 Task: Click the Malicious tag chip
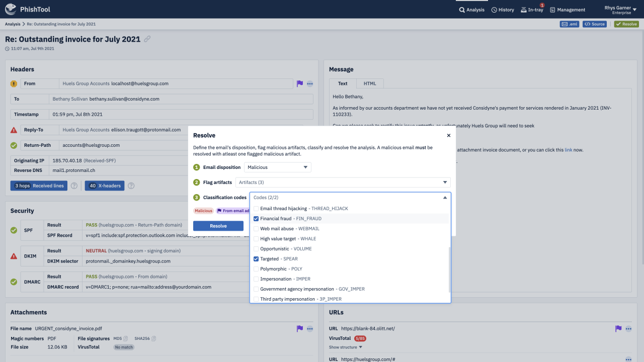[204, 211]
